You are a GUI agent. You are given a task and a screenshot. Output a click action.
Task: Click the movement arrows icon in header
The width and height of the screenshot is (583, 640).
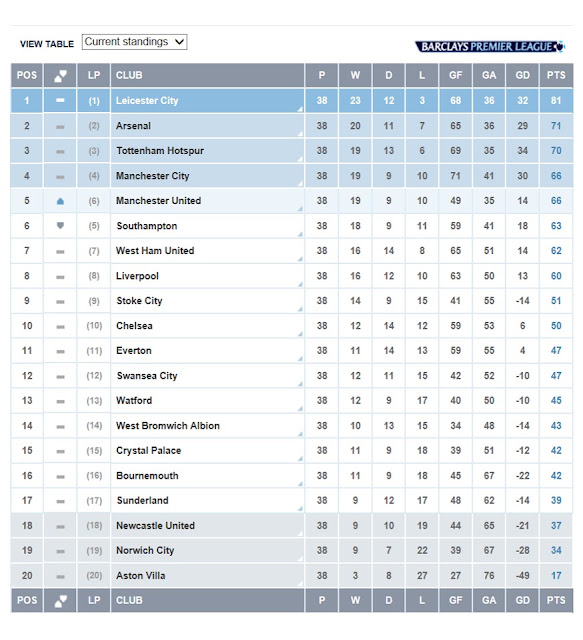click(x=60, y=76)
